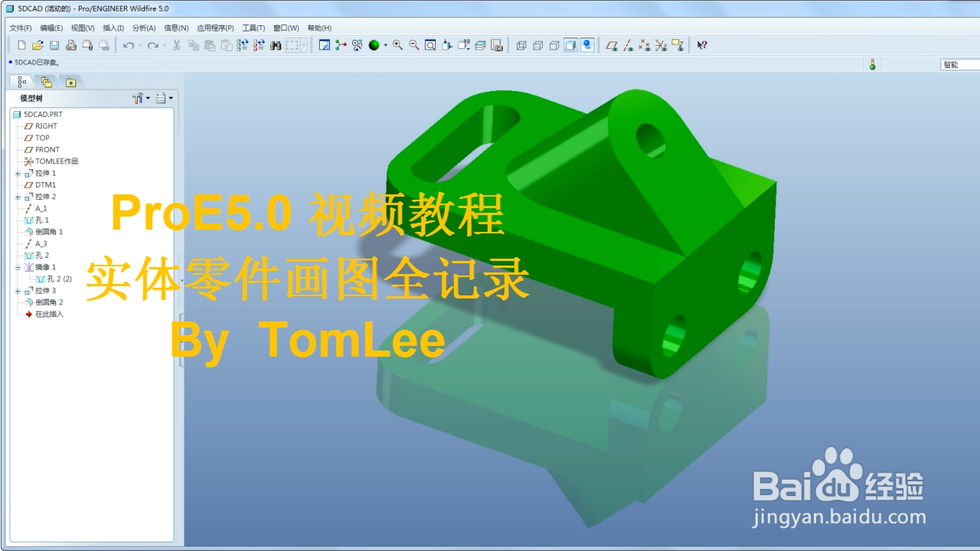
Task: Create a new file with the New icon
Action: [21, 45]
